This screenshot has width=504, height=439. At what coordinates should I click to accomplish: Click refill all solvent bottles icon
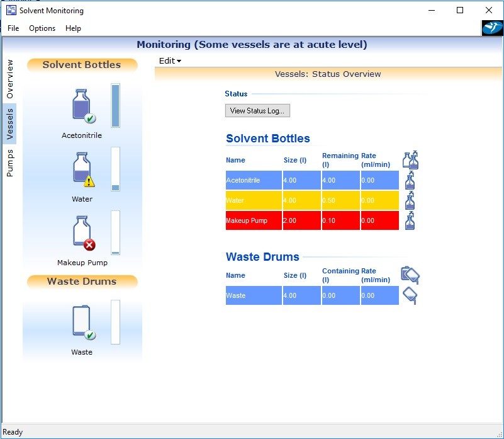click(x=410, y=160)
